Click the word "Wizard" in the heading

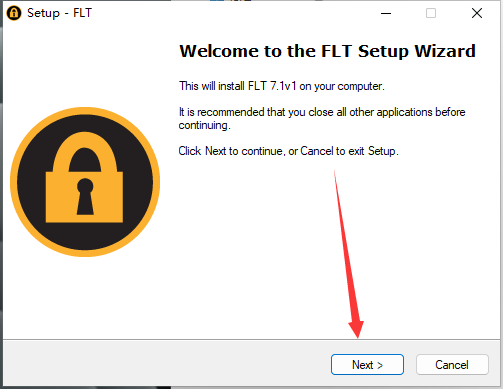[445, 51]
